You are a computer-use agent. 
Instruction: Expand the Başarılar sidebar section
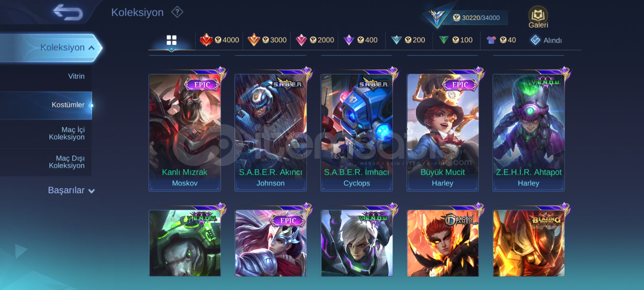pos(71,190)
